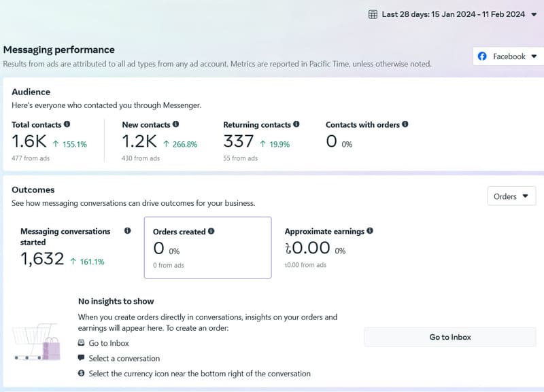
Task: Open the Orders dropdown in the Outcomes section
Action: point(511,196)
